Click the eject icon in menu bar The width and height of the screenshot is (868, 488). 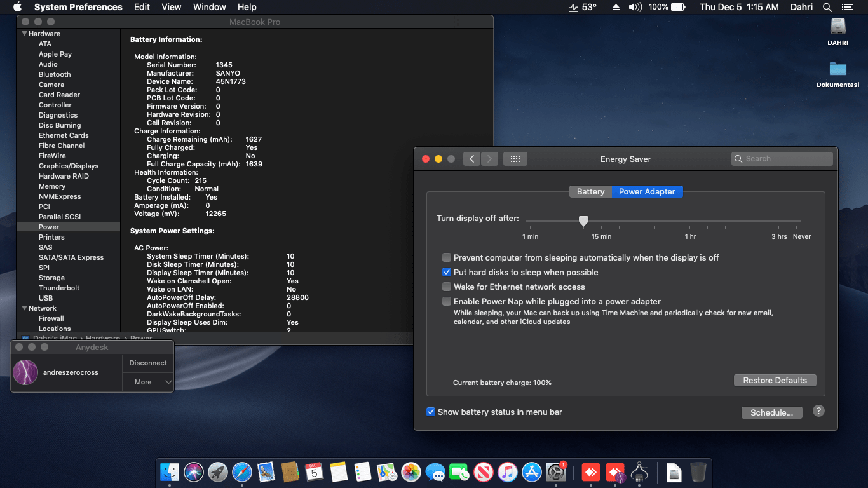616,7
